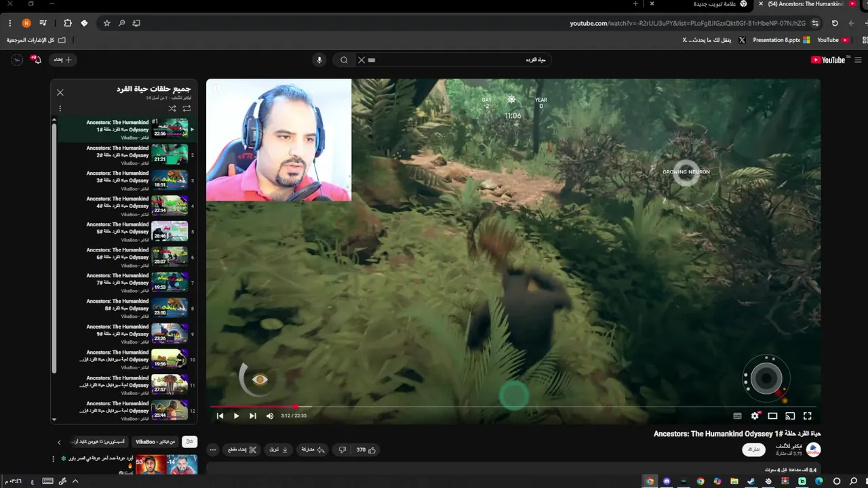
Task: Toggle subtitles in the video player
Action: coord(737,416)
